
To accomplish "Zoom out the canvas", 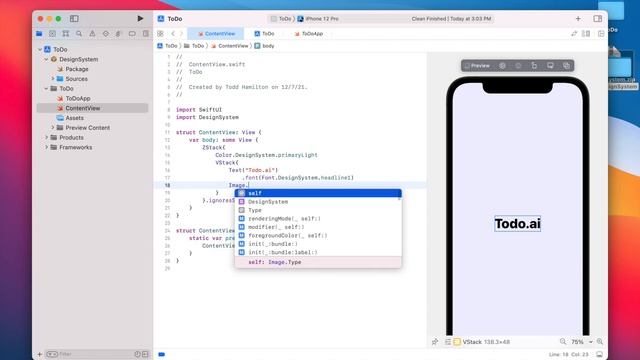I will click(x=563, y=342).
